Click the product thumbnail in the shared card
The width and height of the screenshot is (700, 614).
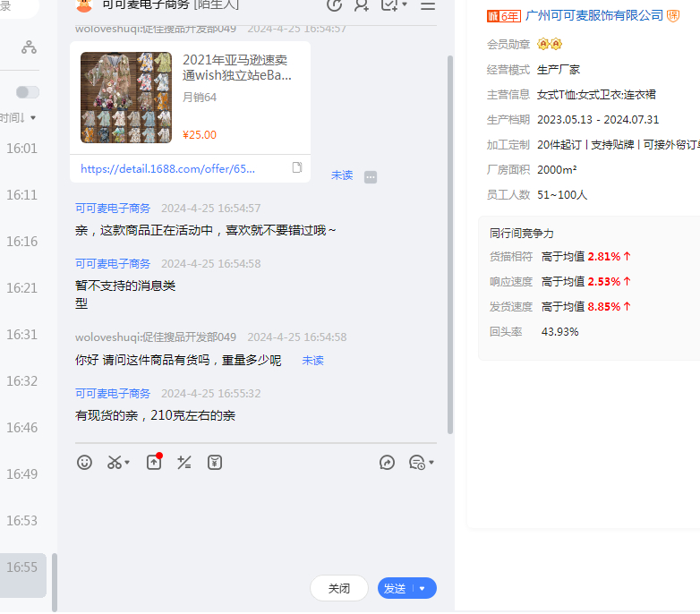point(126,98)
